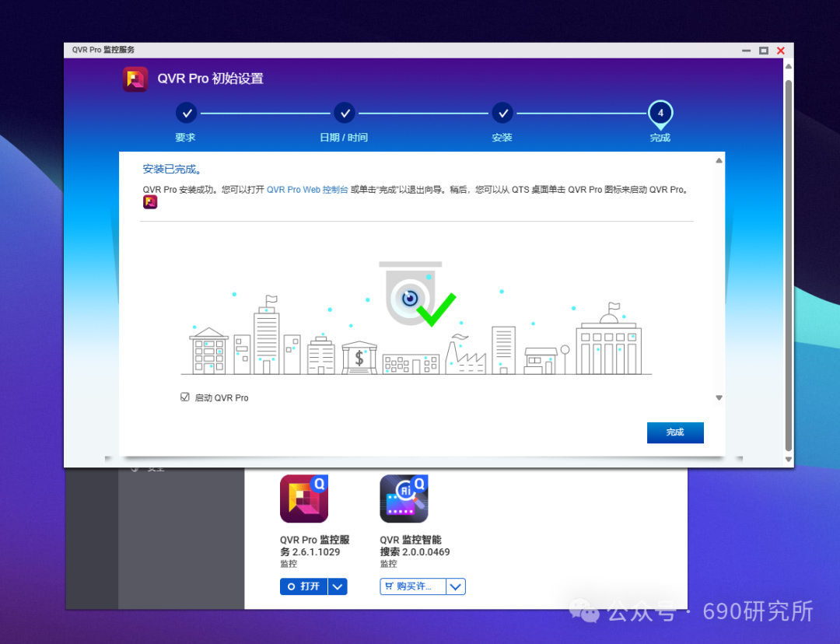Maximize the QVR Pro 监控服务 window
Screen dimensions: 840x644
pyautogui.click(x=764, y=51)
